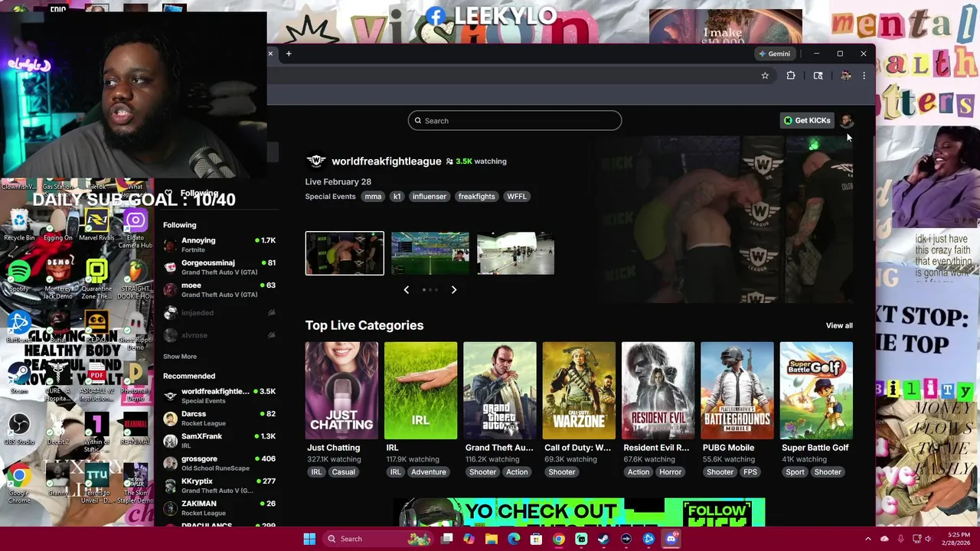Open the REANIMAL desktop icon
The width and height of the screenshot is (980, 551).
point(136,429)
